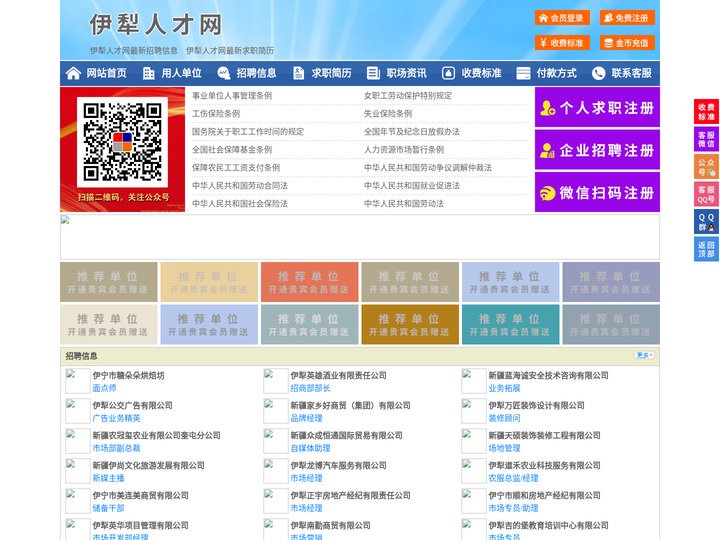
Task: Click the home icon beside 网站首页
Action: [x=73, y=73]
